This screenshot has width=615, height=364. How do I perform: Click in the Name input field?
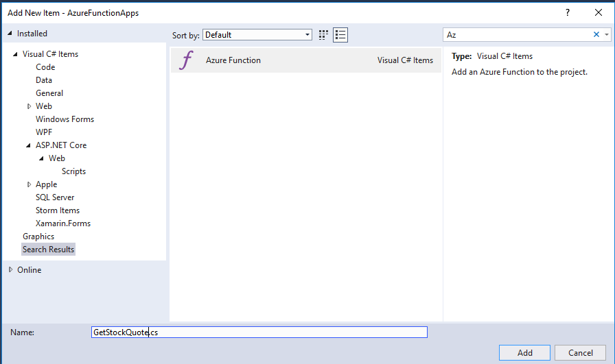coord(259,332)
